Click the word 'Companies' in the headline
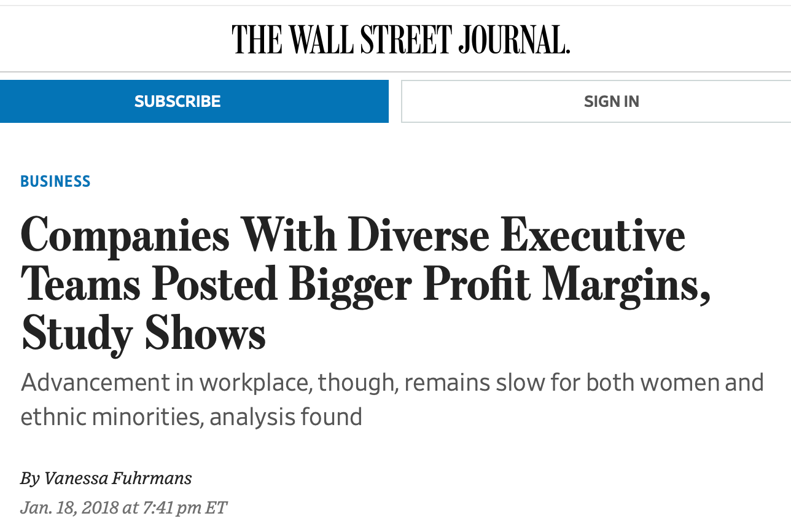This screenshot has height=532, width=791. 125,237
